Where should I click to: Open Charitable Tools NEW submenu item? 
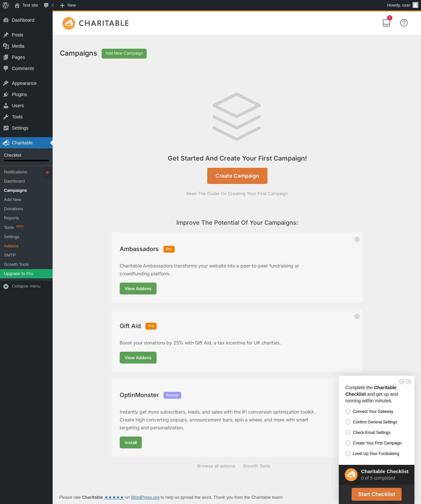(26, 227)
